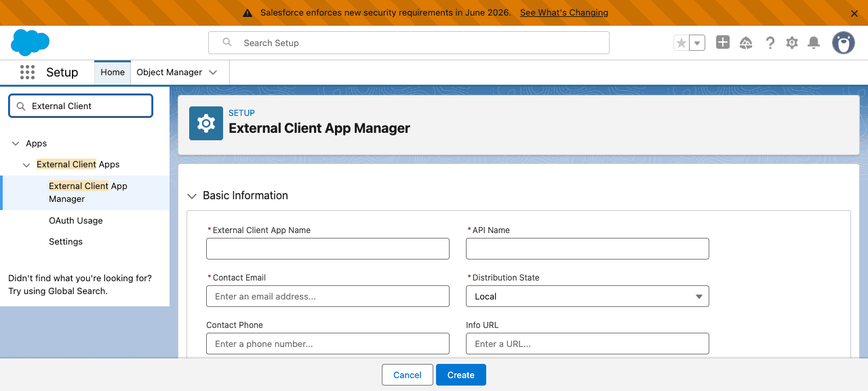Click the Contact Phone field

tap(328, 344)
